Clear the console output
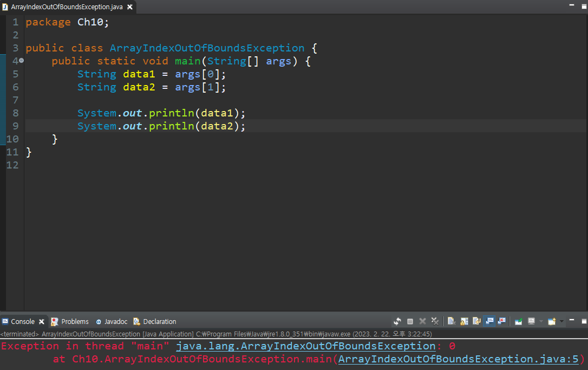Screen dimensions: 588x370 click(x=452, y=321)
